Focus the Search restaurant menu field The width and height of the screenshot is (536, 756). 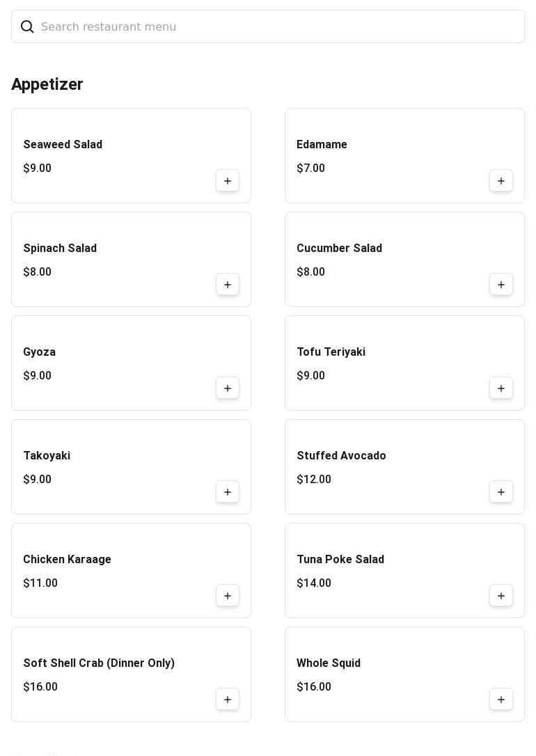278,27
